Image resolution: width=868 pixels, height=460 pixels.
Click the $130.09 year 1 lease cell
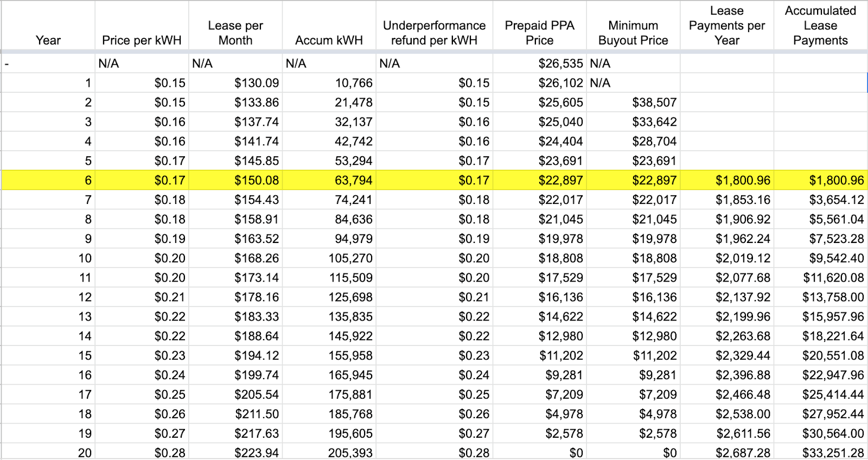point(235,83)
